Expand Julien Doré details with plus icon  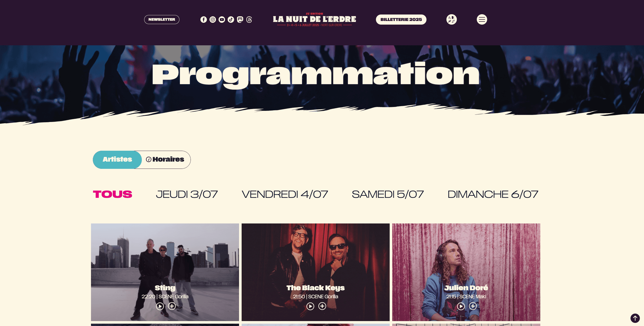[x=473, y=306]
